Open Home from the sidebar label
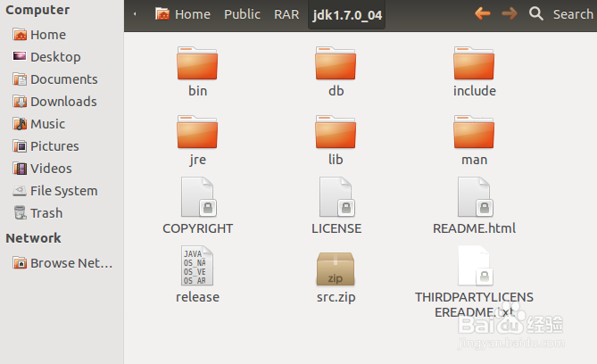This screenshot has width=597, height=364. [x=48, y=35]
